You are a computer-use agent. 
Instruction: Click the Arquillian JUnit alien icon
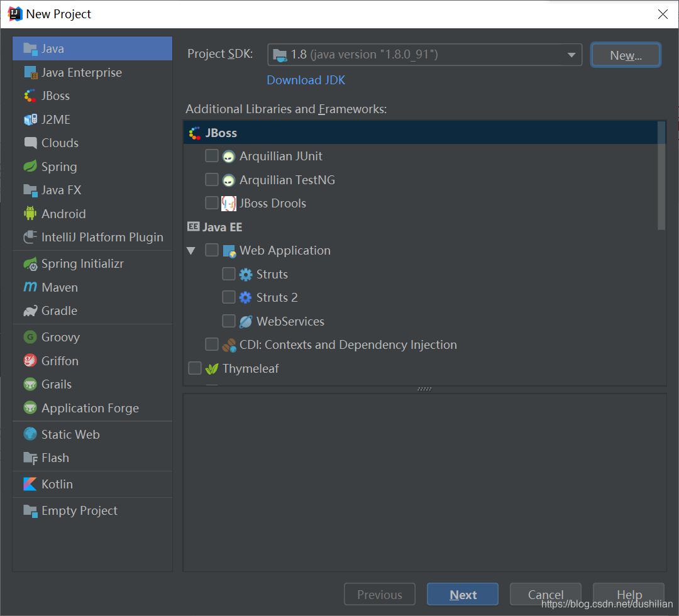click(x=229, y=157)
